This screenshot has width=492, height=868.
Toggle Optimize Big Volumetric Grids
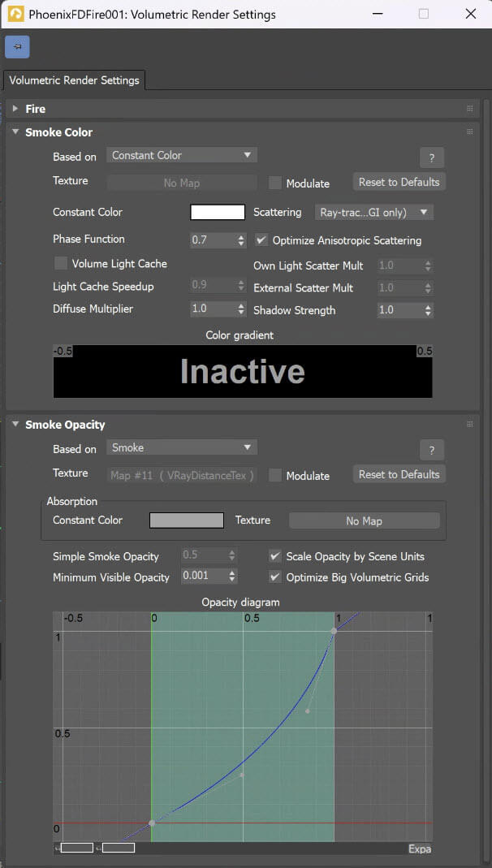coord(274,577)
